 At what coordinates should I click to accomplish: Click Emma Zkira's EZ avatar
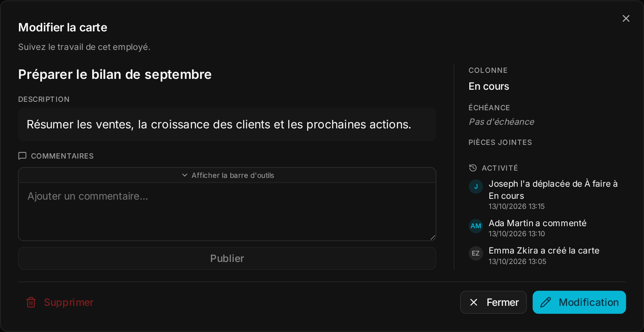click(476, 253)
